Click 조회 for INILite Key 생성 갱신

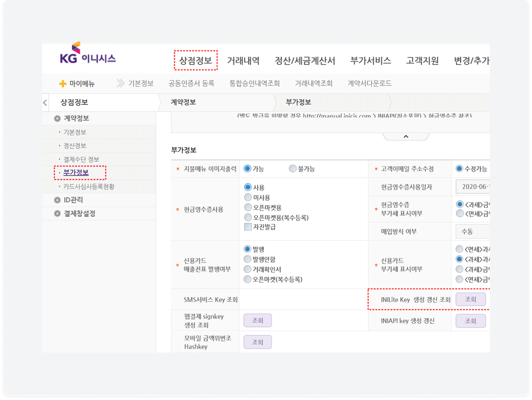coord(470,299)
